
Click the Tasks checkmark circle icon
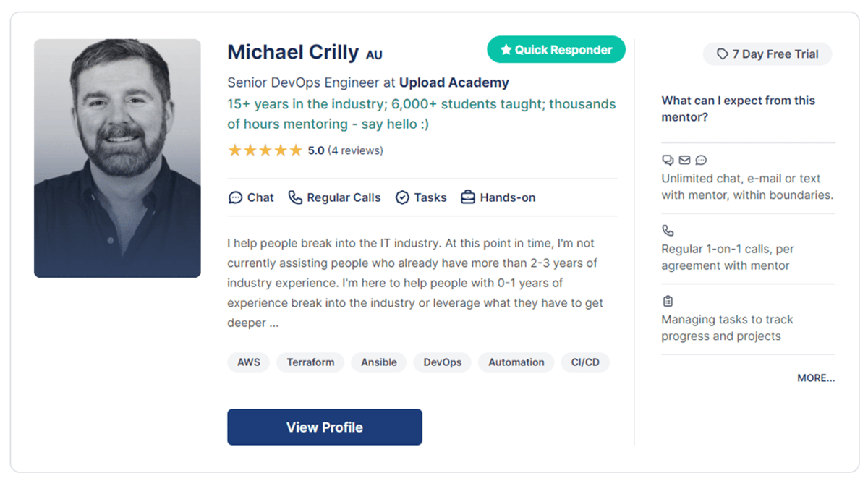[x=402, y=197]
